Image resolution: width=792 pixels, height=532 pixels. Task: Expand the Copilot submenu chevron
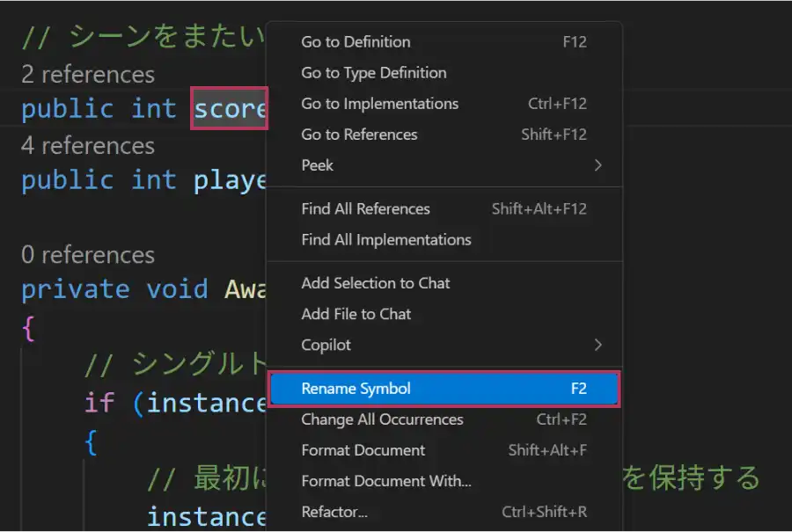[598, 345]
